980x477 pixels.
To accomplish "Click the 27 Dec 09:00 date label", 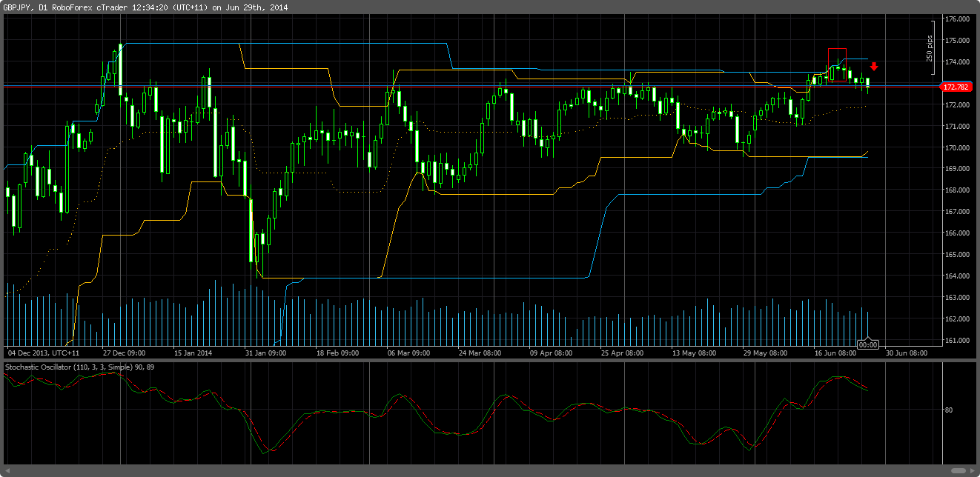I will (x=124, y=353).
